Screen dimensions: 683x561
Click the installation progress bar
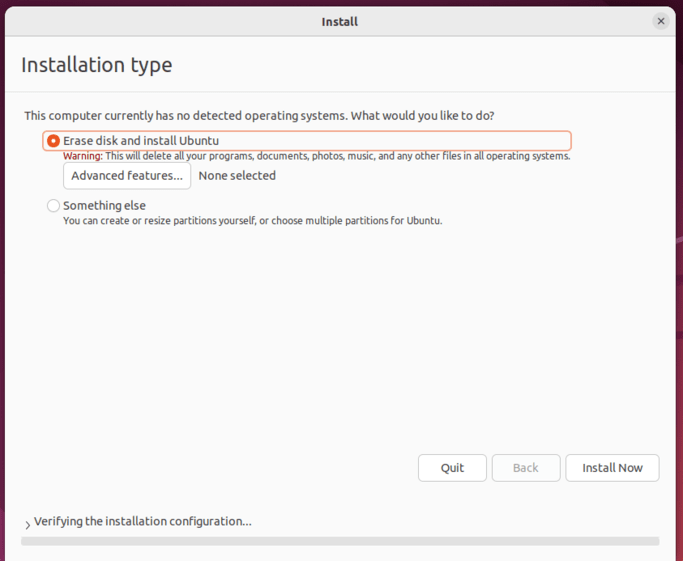340,541
